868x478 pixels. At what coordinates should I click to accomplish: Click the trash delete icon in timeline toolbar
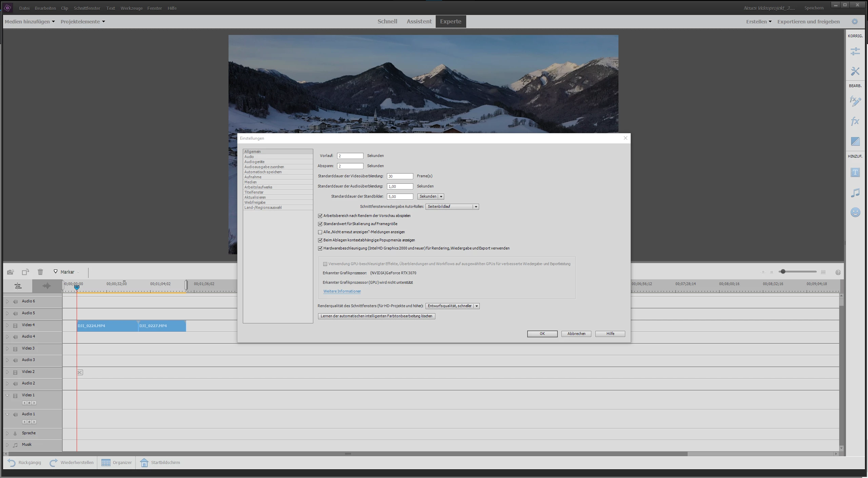coord(40,272)
